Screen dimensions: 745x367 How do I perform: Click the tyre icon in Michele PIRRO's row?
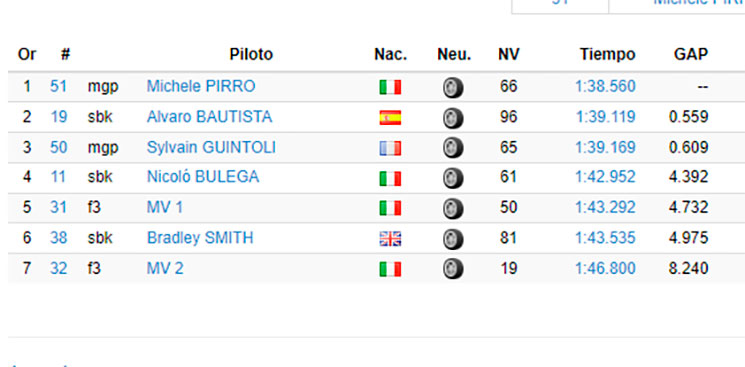point(453,87)
